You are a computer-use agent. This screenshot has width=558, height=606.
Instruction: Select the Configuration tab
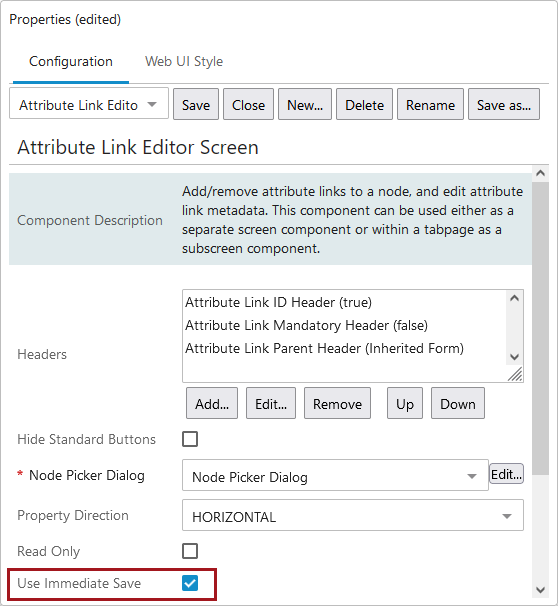click(71, 61)
